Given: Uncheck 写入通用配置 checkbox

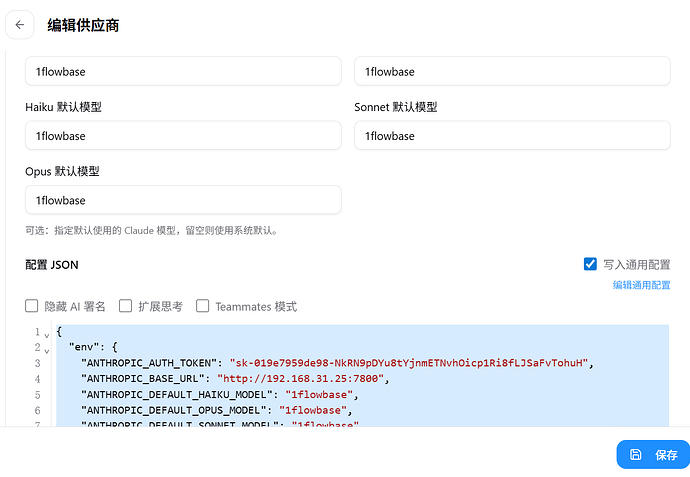Looking at the screenshot, I should pos(590,264).
